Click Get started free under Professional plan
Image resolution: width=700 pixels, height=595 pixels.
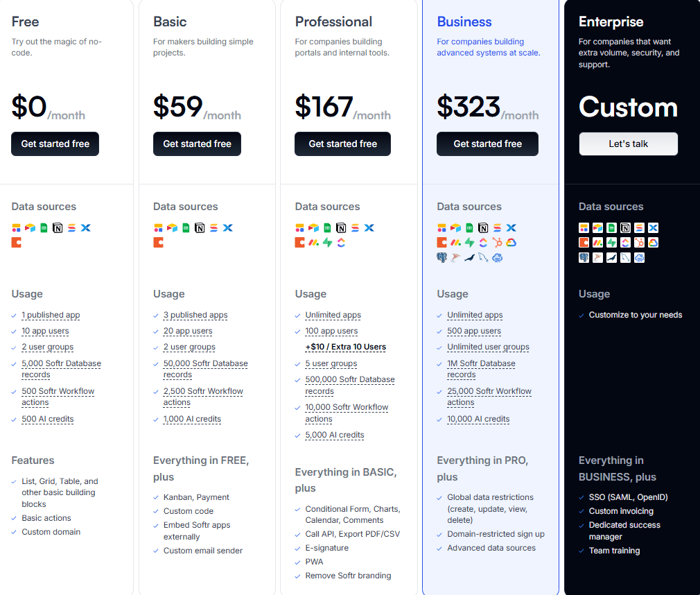point(342,144)
